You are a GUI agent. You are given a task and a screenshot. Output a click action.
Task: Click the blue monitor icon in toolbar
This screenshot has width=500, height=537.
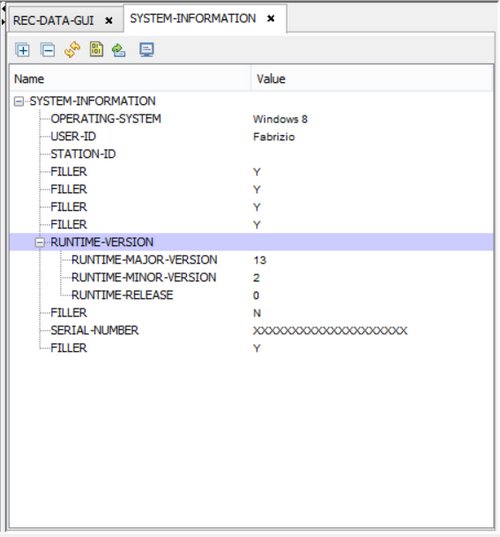pyautogui.click(x=147, y=50)
